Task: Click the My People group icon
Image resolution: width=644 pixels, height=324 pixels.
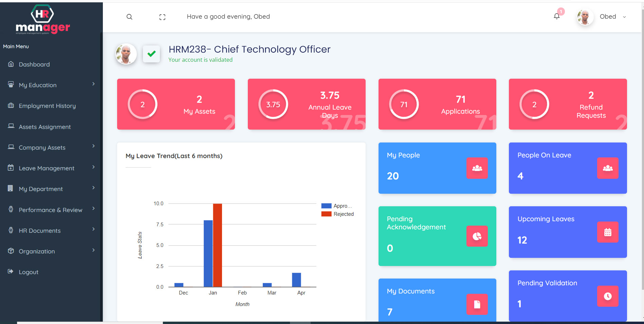Action: (x=477, y=168)
